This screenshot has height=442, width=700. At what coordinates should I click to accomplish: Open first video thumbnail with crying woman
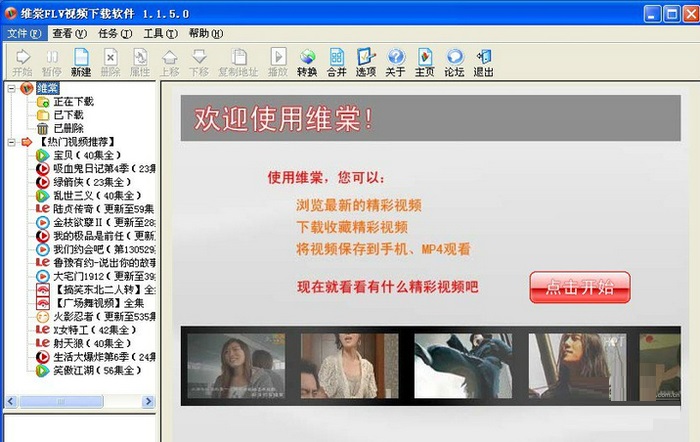coord(236,366)
